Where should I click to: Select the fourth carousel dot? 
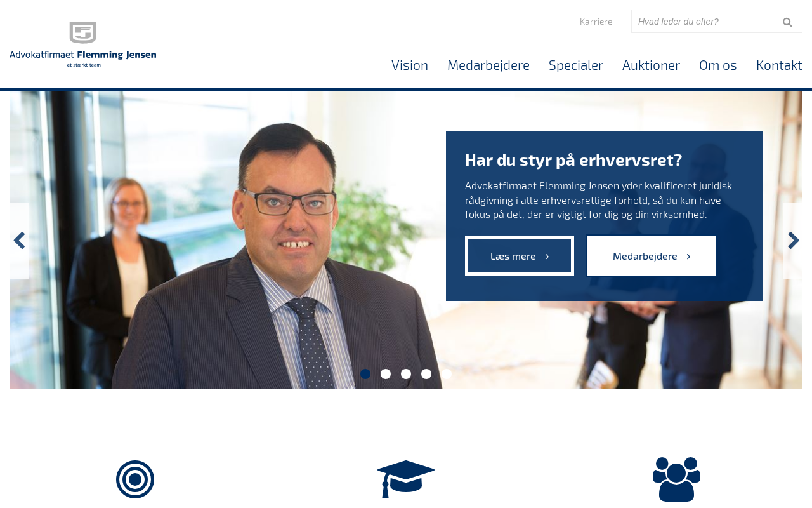pyautogui.click(x=426, y=374)
